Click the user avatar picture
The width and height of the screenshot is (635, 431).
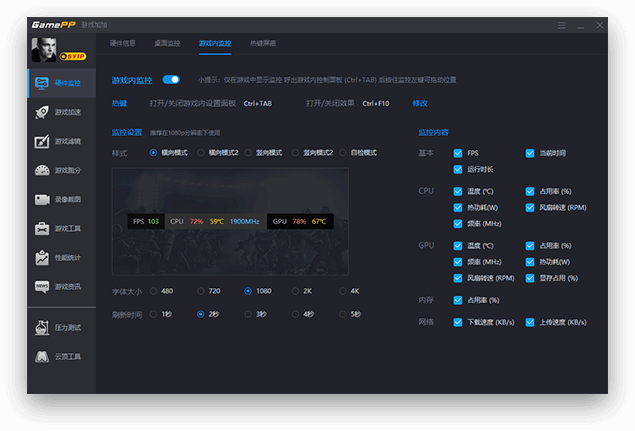[x=45, y=49]
